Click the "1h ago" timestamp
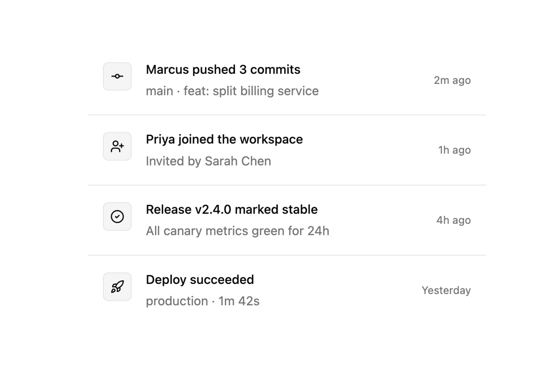554x392 pixels. pyautogui.click(x=454, y=150)
